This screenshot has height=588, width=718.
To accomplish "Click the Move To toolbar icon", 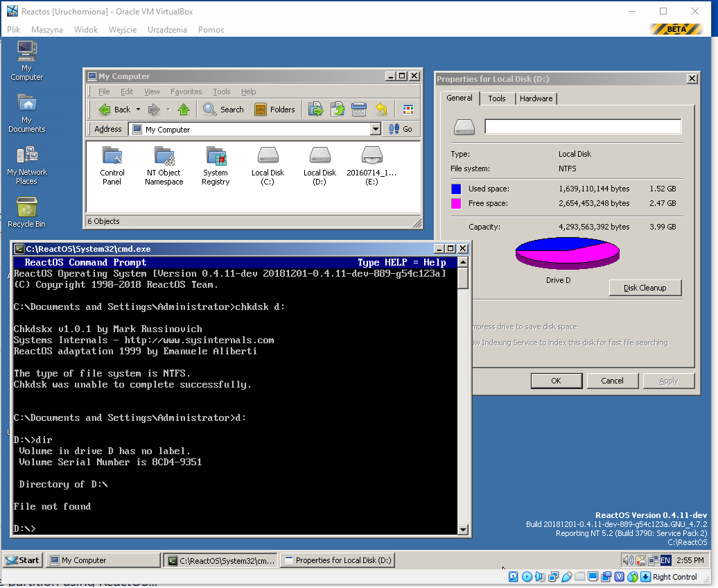I will (315, 110).
